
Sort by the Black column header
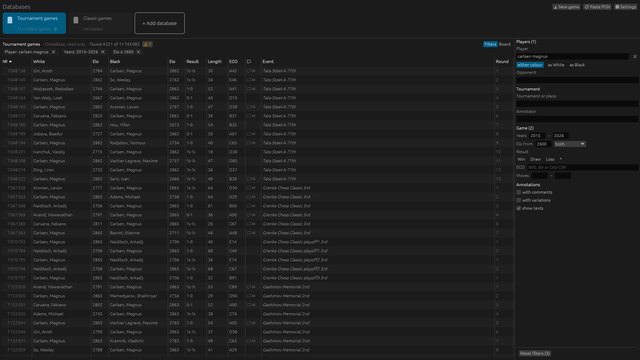coord(115,62)
